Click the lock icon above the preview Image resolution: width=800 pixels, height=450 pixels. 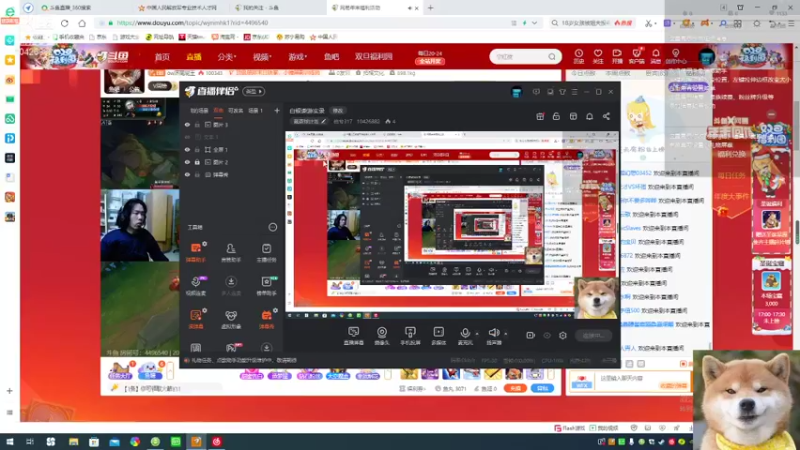pyautogui.click(x=556, y=116)
